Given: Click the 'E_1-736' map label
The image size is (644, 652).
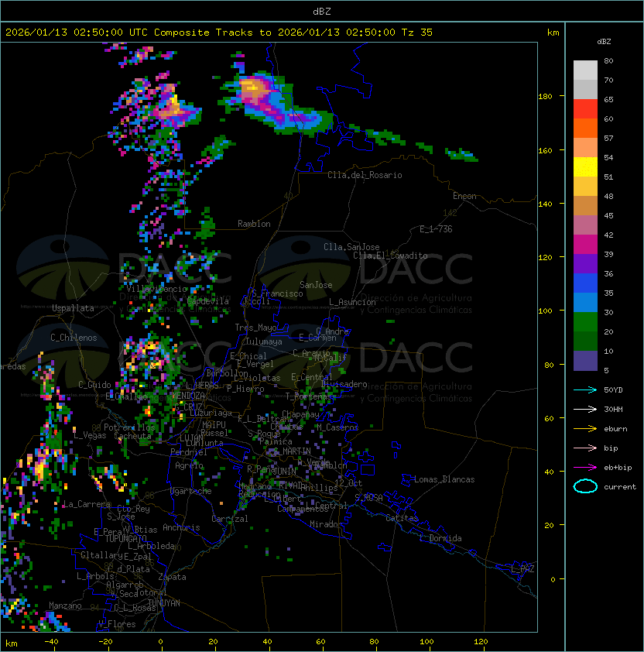Looking at the screenshot, I should tap(436, 229).
